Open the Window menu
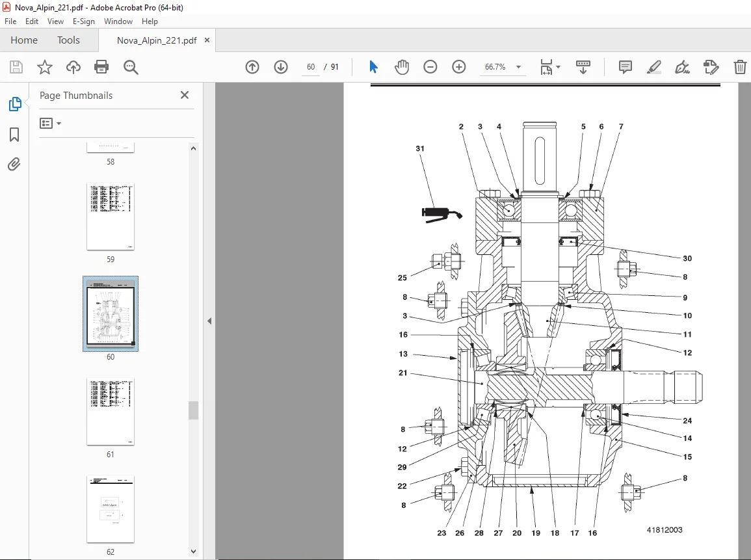This screenshot has height=560, width=751. coord(118,21)
